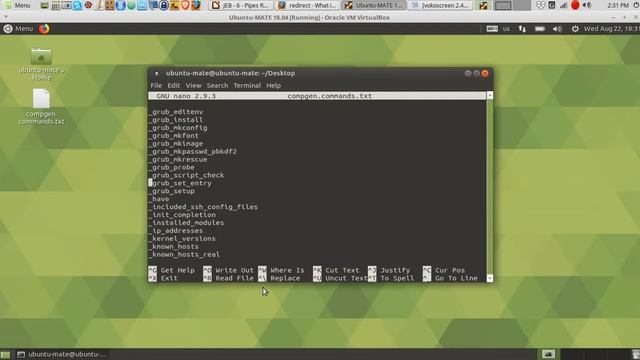Click line _ip_addresses in nano
This screenshot has height=360, width=640.
176,231
